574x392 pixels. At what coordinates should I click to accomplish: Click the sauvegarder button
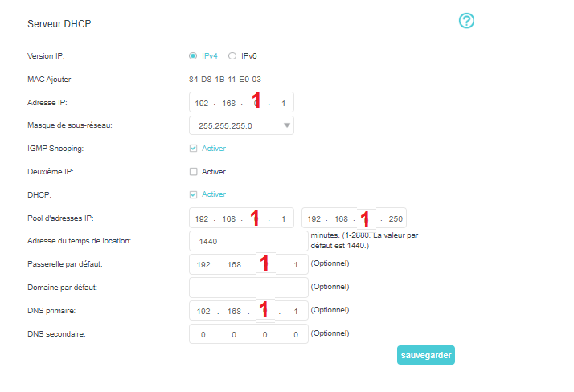coord(425,355)
